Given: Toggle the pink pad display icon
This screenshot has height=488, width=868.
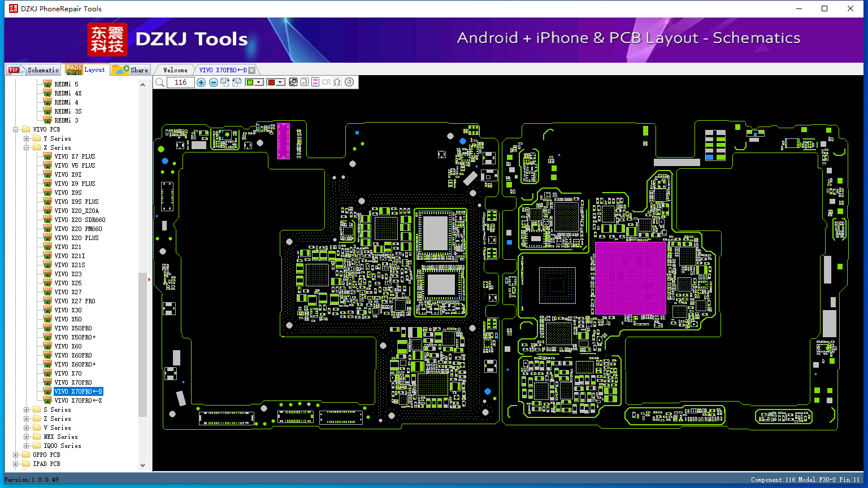Looking at the screenshot, I should click(x=315, y=82).
